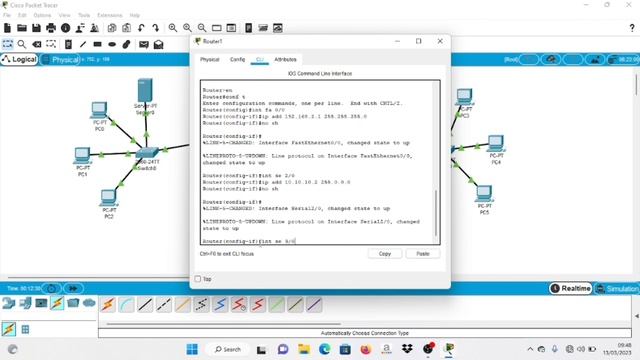Select the Inspect magnifier tool
The height and width of the screenshot is (360, 640).
[x=22, y=44]
